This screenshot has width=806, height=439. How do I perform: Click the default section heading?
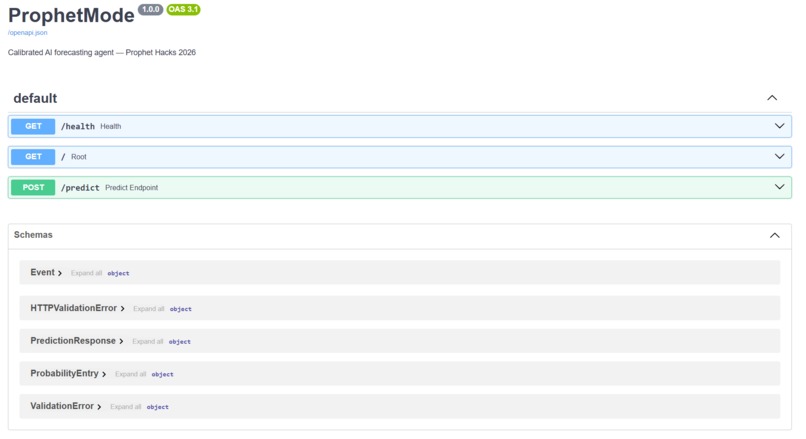[x=35, y=98]
